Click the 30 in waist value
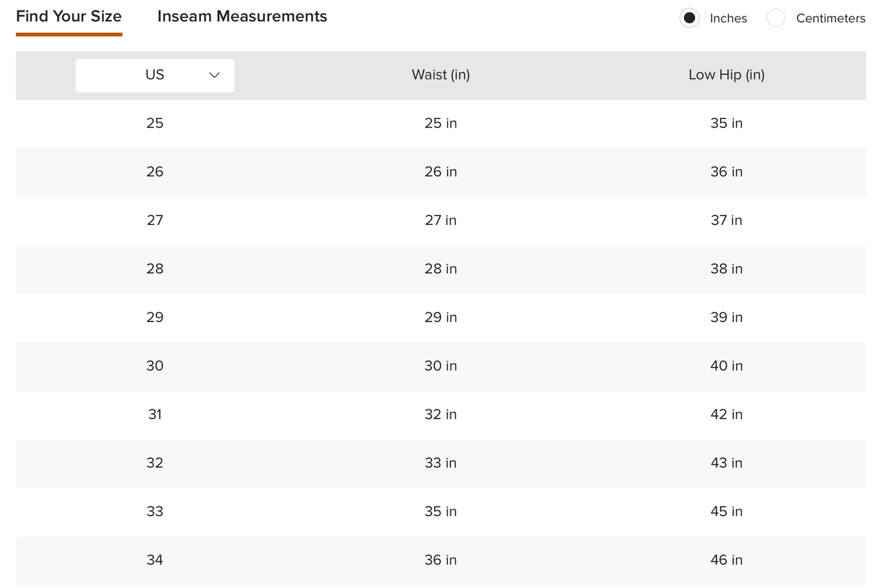 point(441,366)
